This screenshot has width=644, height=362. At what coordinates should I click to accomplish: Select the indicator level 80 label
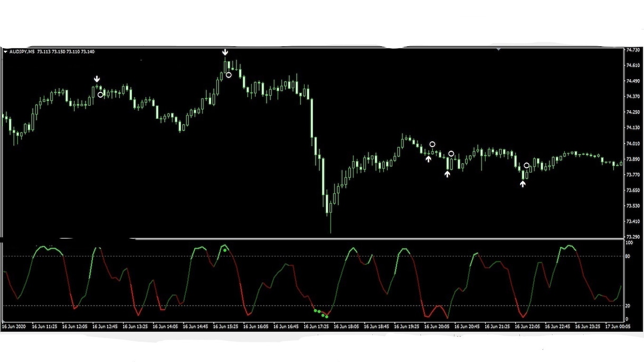click(628, 256)
